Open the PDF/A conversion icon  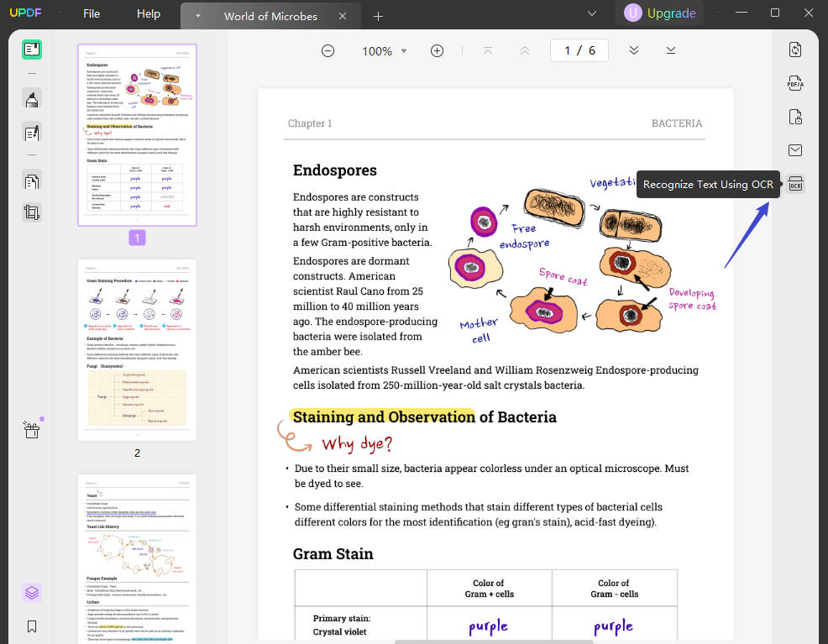tap(795, 83)
